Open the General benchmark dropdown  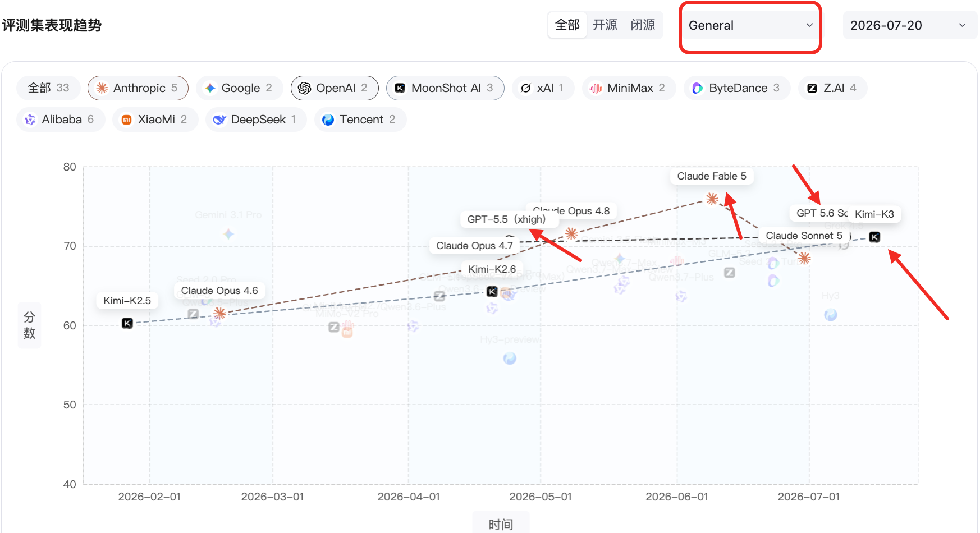(x=750, y=25)
